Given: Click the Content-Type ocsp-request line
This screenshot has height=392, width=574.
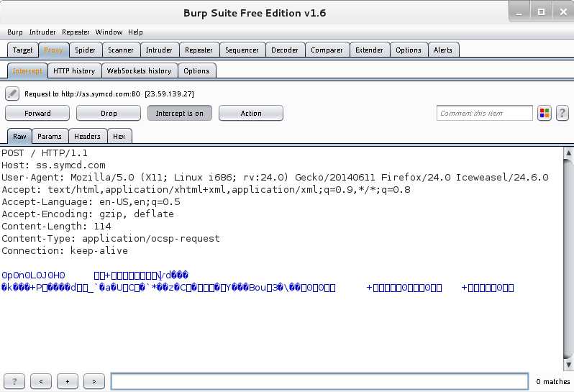Looking at the screenshot, I should (111, 238).
